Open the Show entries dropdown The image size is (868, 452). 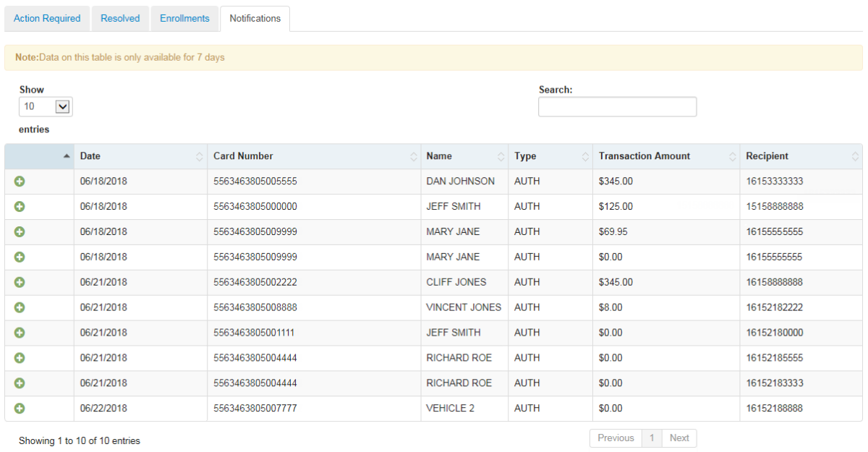pyautogui.click(x=45, y=106)
